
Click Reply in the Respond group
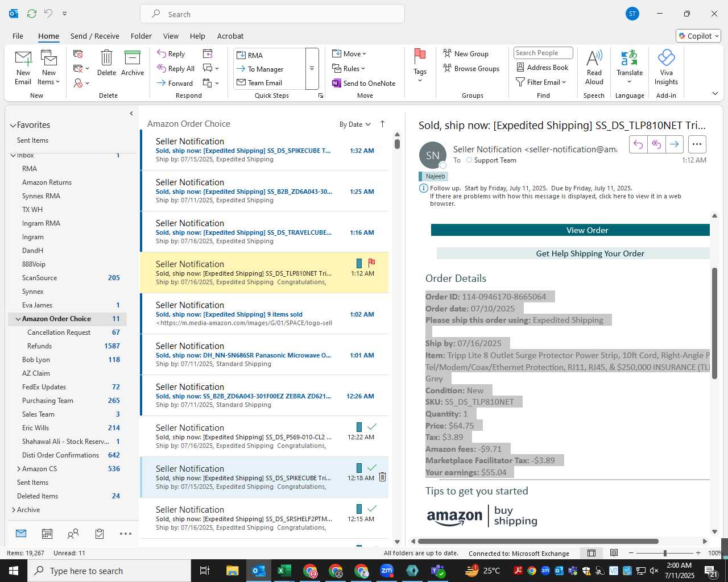click(x=171, y=54)
